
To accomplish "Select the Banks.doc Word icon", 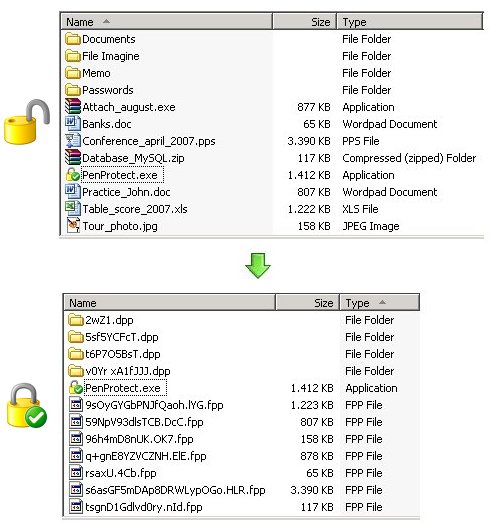I will pos(73,124).
